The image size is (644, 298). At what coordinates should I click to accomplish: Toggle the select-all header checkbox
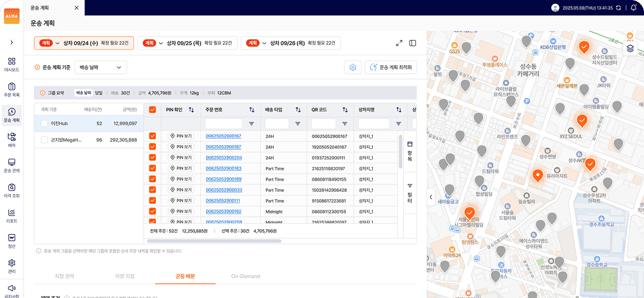tap(153, 110)
